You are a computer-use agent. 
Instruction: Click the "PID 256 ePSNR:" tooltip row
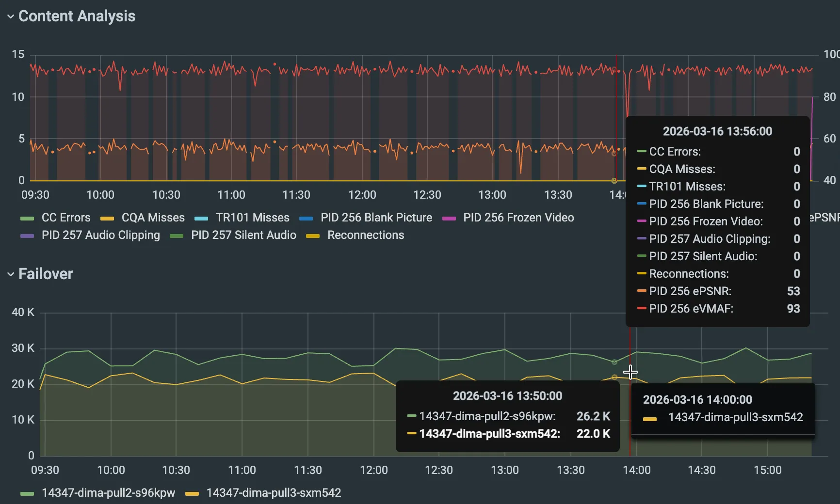[718, 291]
